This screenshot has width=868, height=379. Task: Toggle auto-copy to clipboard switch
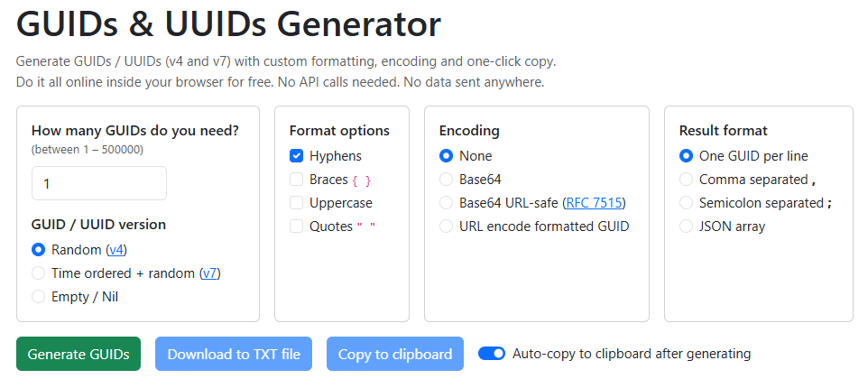click(x=492, y=354)
